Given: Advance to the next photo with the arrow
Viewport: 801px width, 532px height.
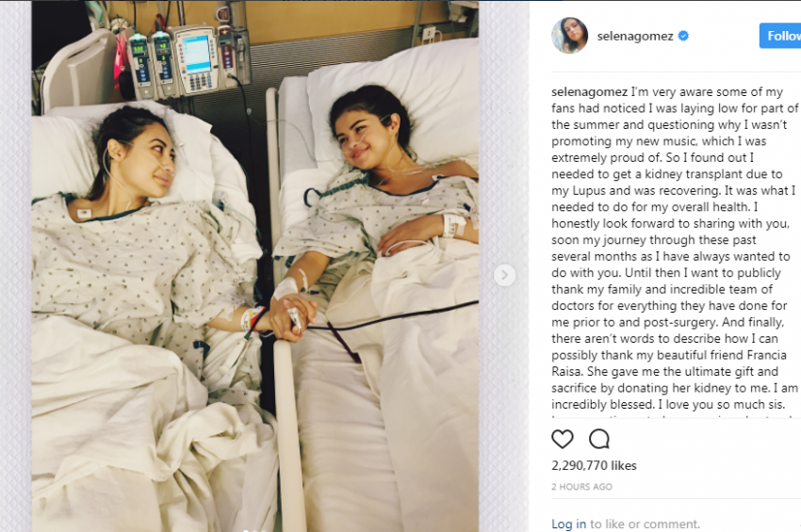Looking at the screenshot, I should coord(505,275).
